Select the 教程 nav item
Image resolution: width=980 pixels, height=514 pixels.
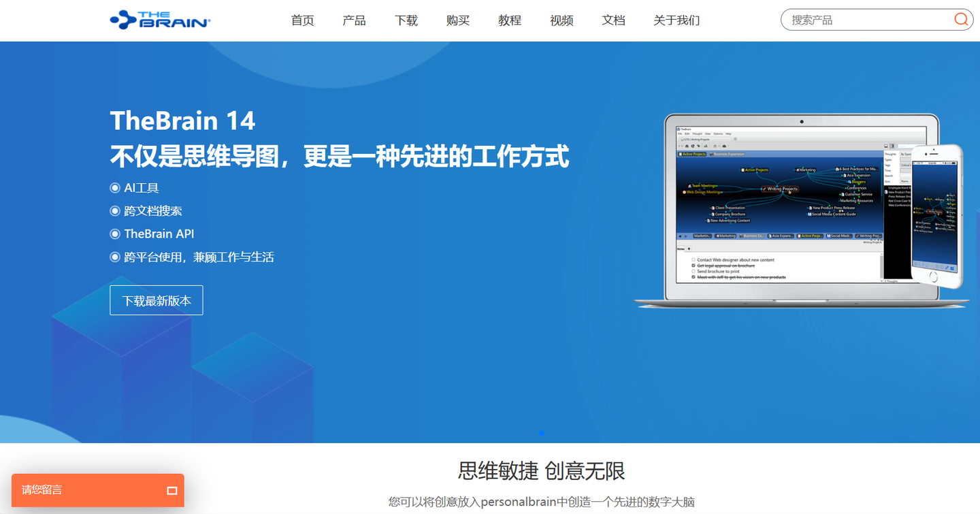click(510, 20)
